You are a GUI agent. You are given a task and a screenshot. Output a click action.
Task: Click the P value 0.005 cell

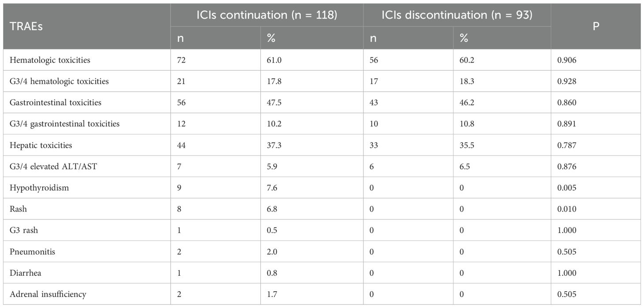point(567,188)
